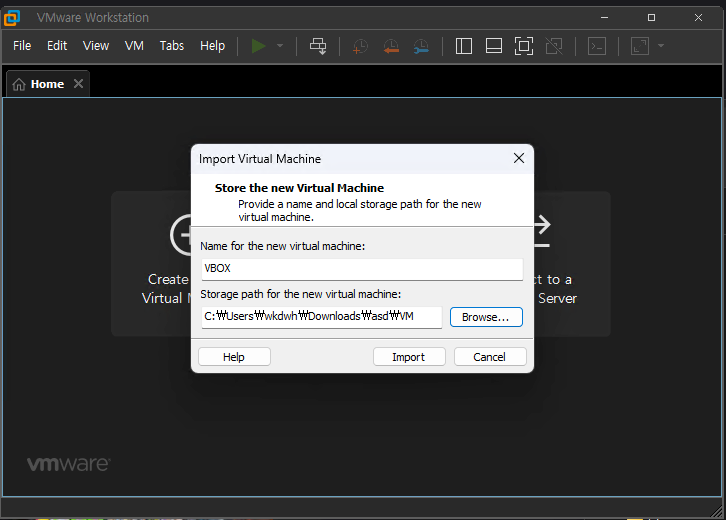Open the console view icon
The image size is (726, 520).
click(597, 46)
